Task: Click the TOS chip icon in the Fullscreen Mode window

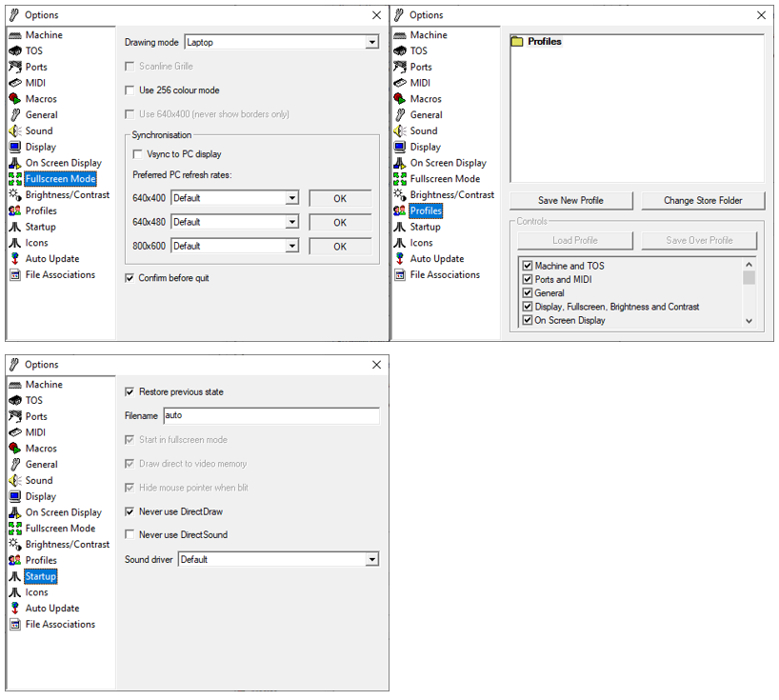Action: (x=15, y=51)
